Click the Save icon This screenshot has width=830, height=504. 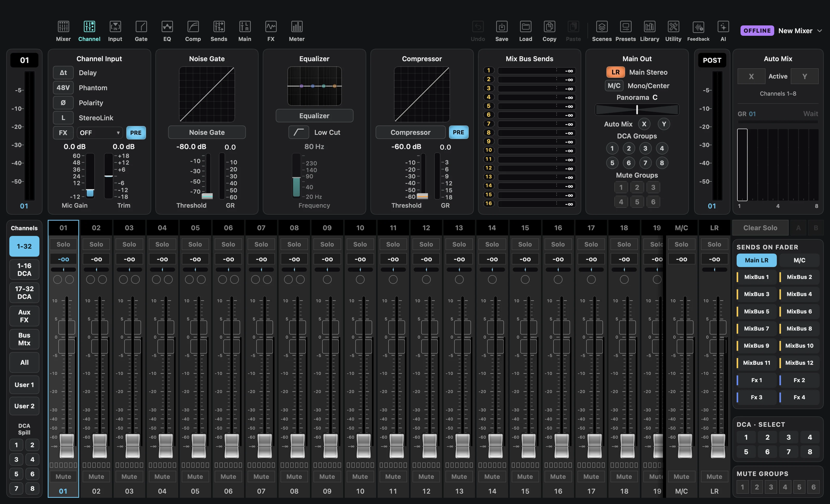[502, 27]
